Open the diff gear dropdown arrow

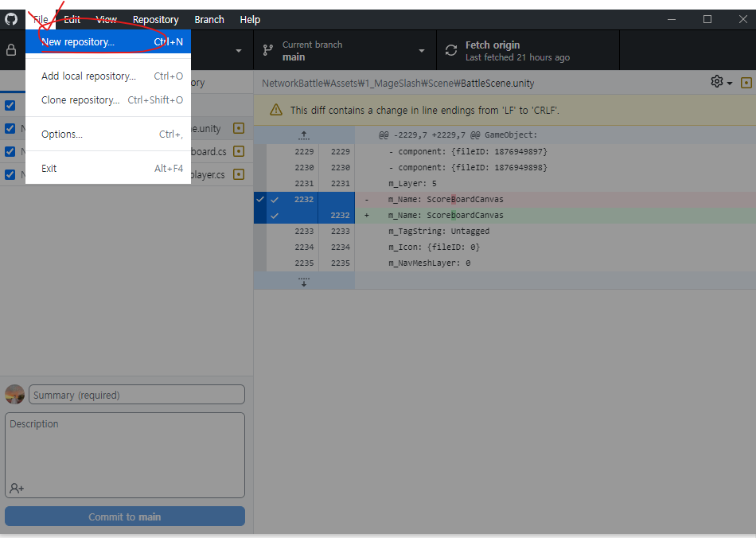(x=729, y=83)
